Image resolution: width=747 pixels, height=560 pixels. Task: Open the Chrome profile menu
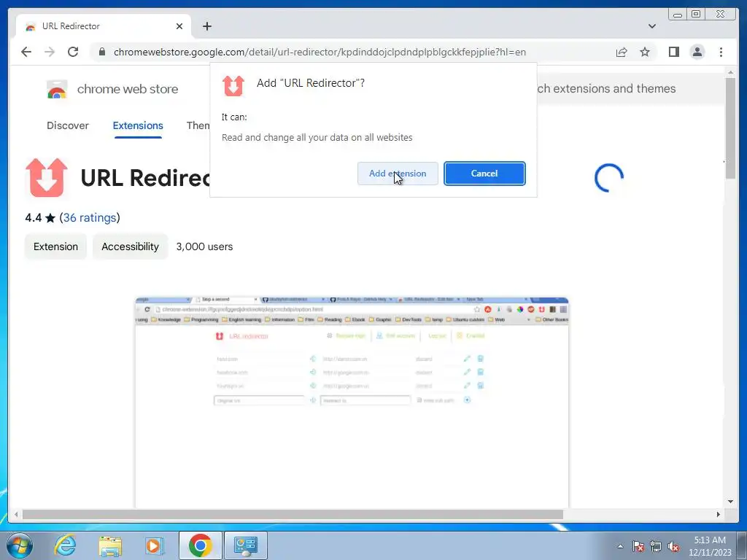[697, 52]
